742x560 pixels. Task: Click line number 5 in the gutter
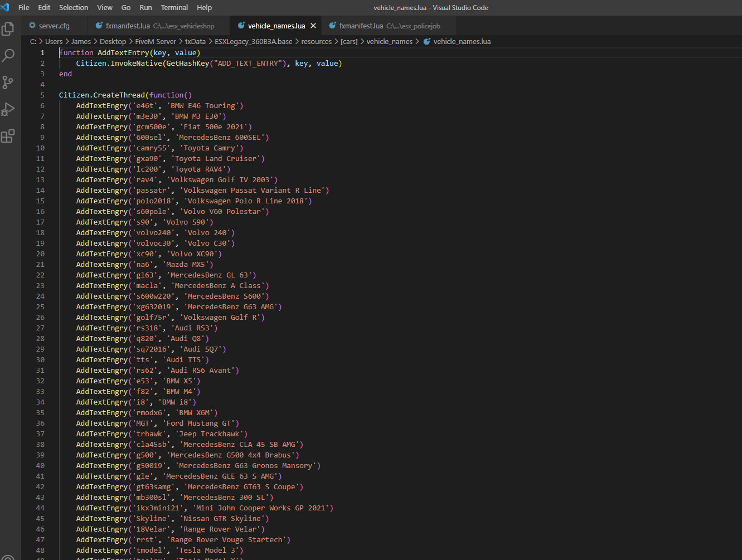[x=42, y=95]
